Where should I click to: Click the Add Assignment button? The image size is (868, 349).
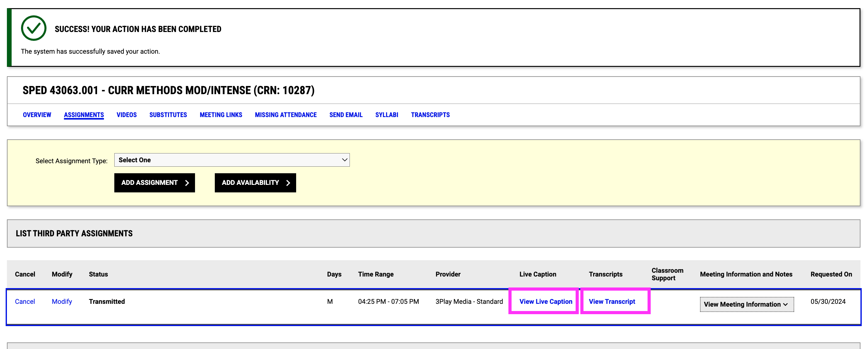(x=155, y=183)
